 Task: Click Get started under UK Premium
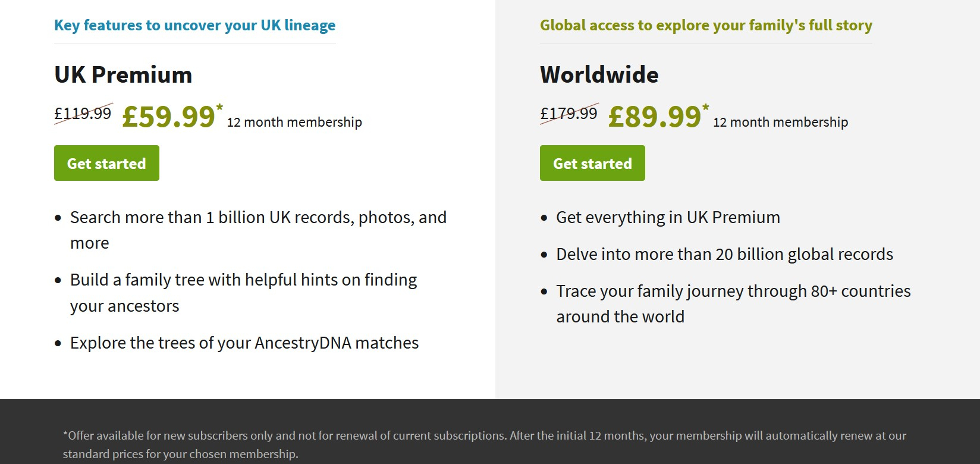pos(106,163)
